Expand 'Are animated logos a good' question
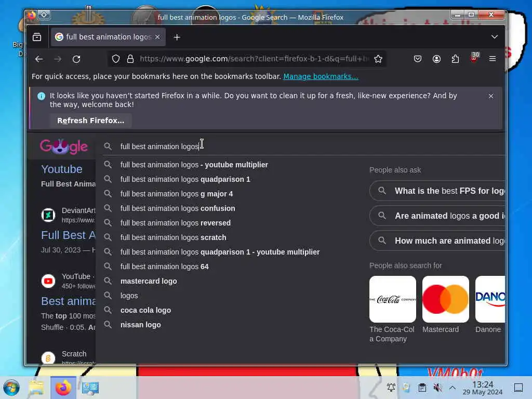The image size is (532, 399). [x=437, y=216]
